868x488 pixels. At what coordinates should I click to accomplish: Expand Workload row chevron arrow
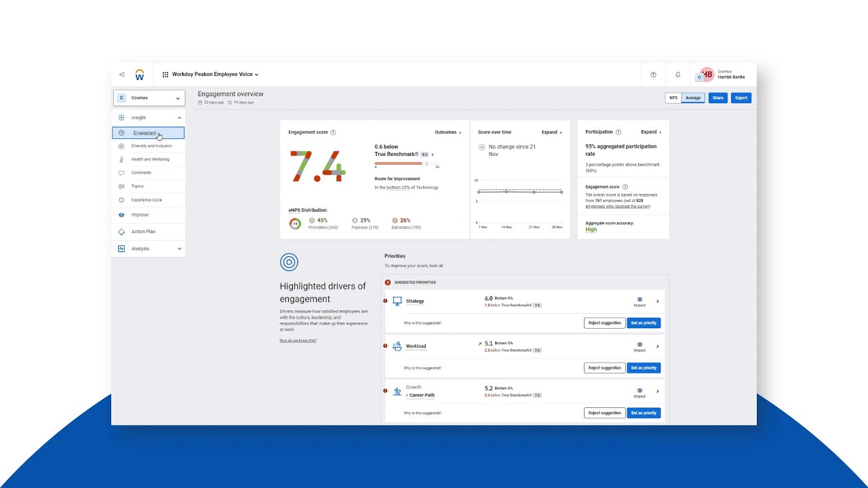[x=657, y=346]
